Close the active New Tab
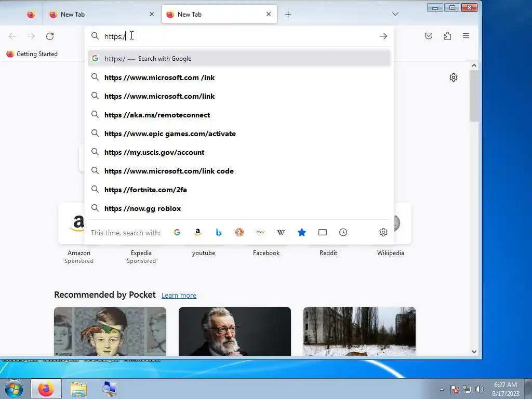The image size is (532, 399). [x=269, y=14]
